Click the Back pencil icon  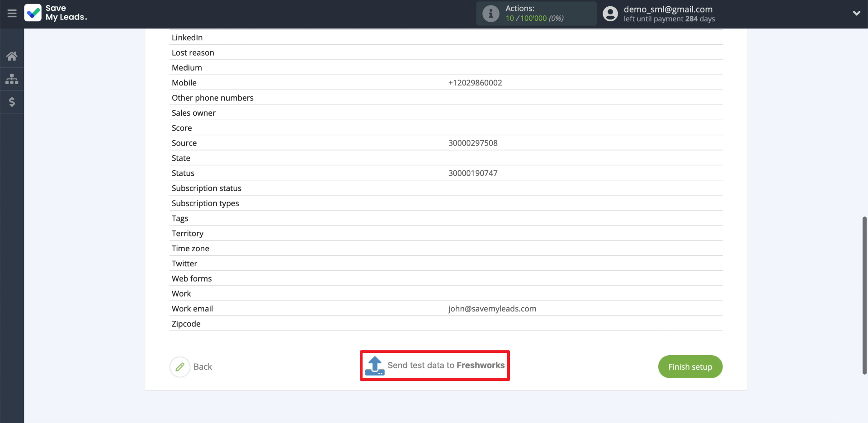coord(180,367)
